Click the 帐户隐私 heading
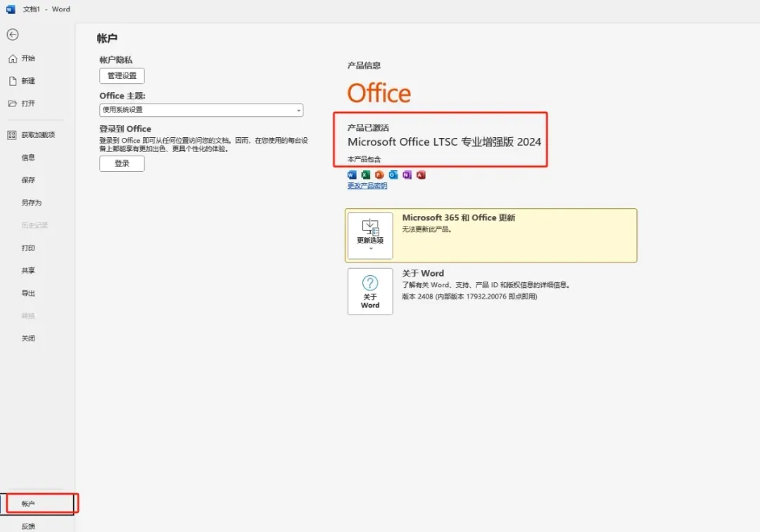This screenshot has height=532, width=760. pyautogui.click(x=116, y=60)
